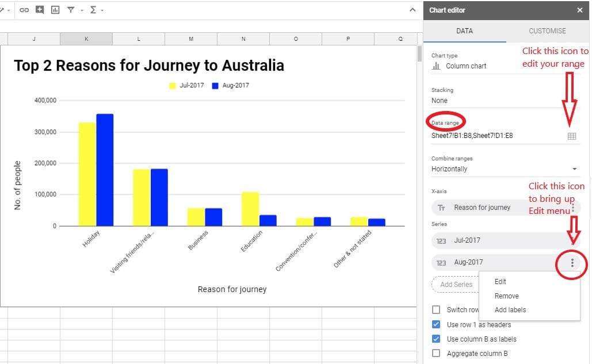
Task: Click the 123 number icon beside Aug-2017
Action: (441, 263)
